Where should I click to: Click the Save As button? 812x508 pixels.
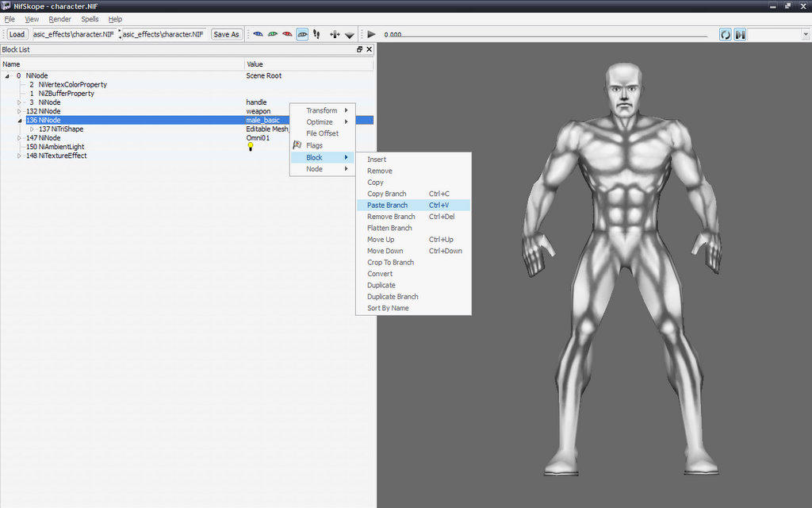(227, 34)
